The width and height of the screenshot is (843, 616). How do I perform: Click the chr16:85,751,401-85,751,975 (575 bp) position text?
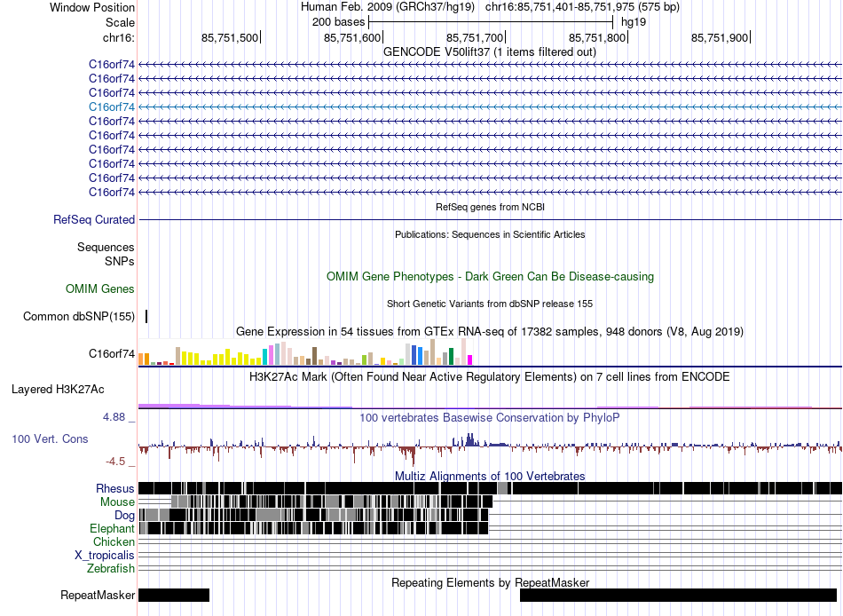(x=582, y=7)
